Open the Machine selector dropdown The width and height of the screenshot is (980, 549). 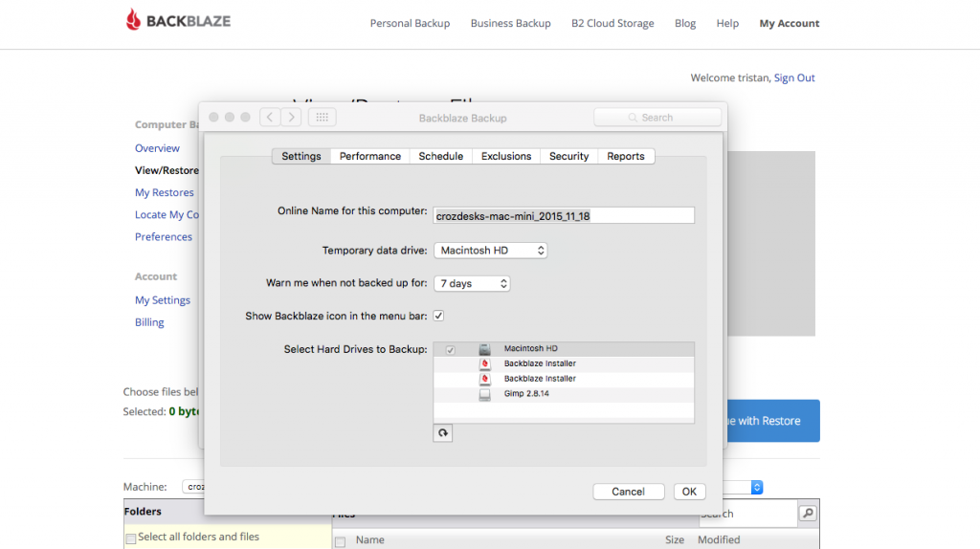pos(193,487)
